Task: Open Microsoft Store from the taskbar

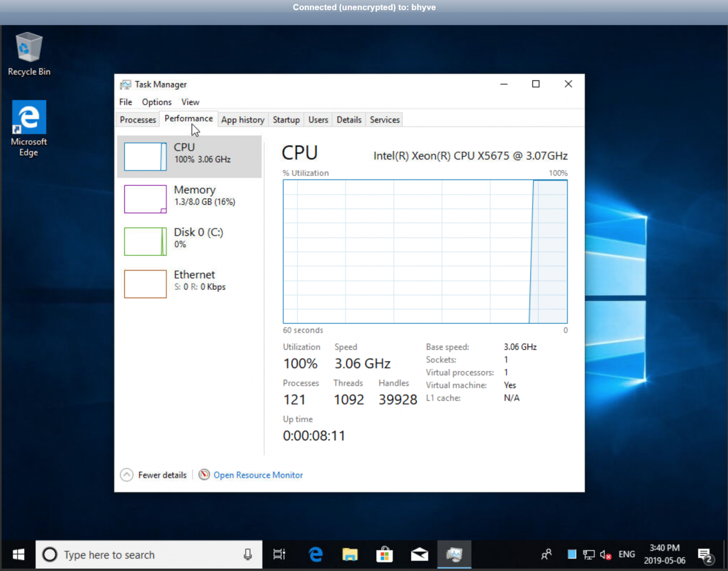Action: (x=385, y=554)
